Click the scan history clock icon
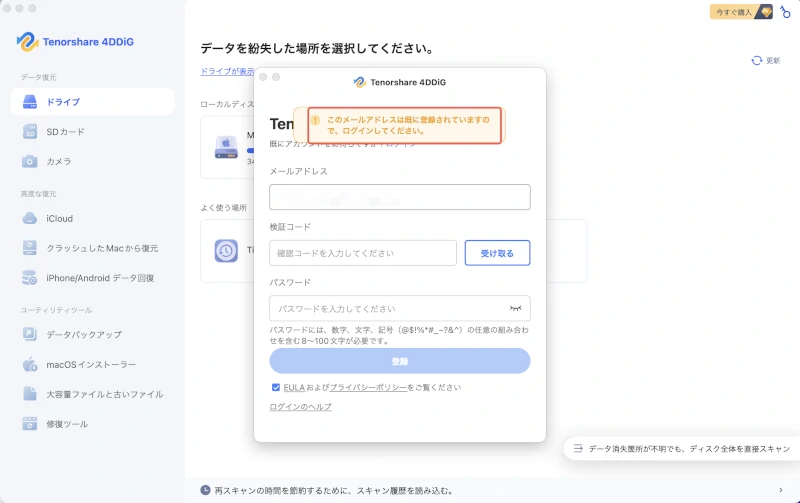The image size is (800, 503). pos(205,490)
